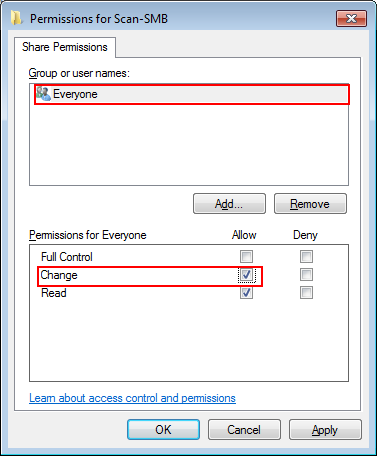Screen dimensions: 377x456
Task: Click the Add... button
Action: click(x=229, y=204)
